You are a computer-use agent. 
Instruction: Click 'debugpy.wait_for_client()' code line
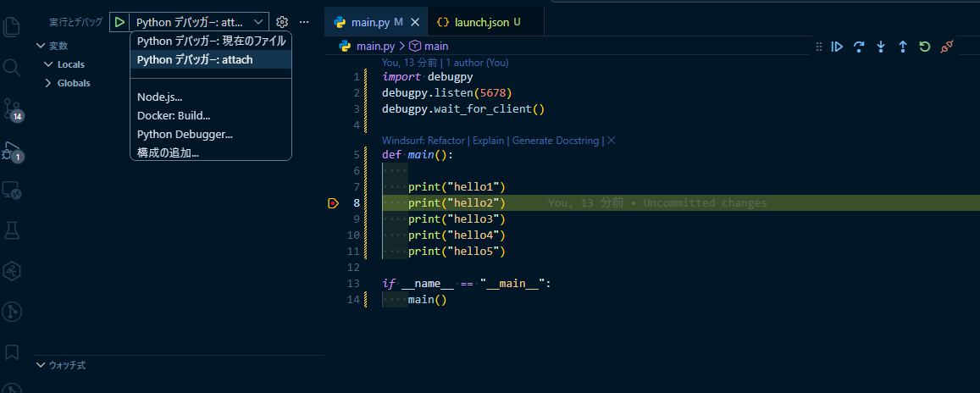click(463, 109)
